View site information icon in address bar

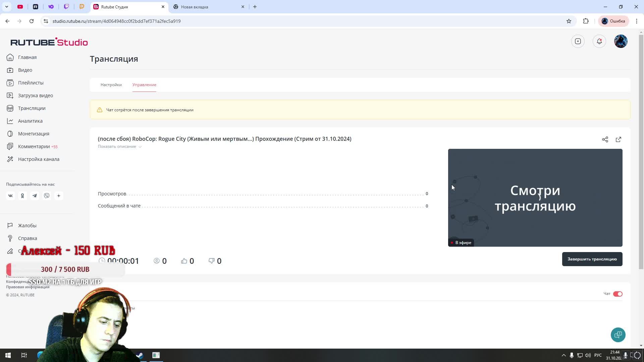(46, 21)
